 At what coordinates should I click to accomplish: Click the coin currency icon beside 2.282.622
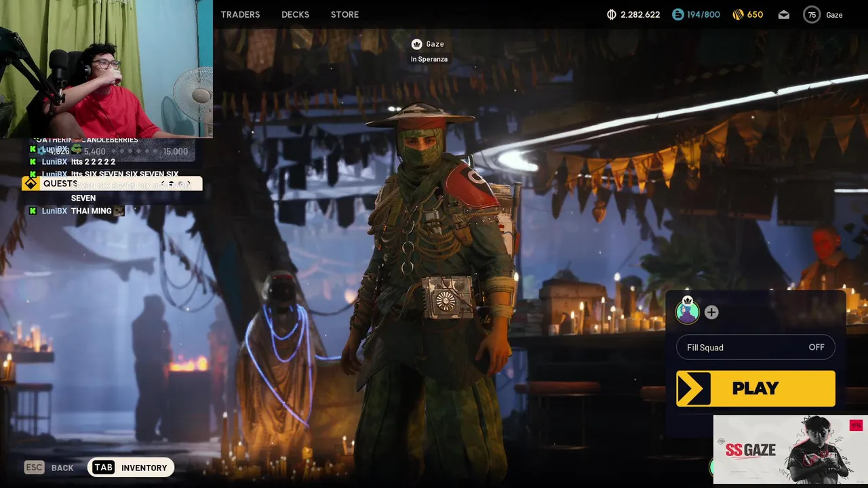611,14
